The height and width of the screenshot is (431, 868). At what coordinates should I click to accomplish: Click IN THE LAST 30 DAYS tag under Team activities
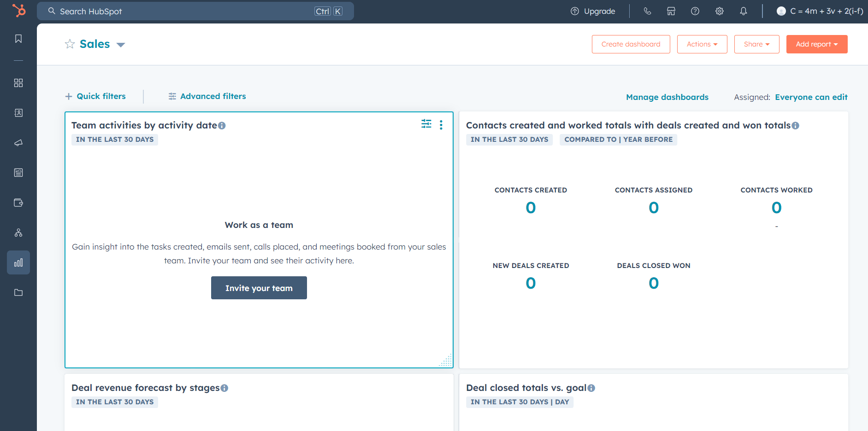click(115, 140)
